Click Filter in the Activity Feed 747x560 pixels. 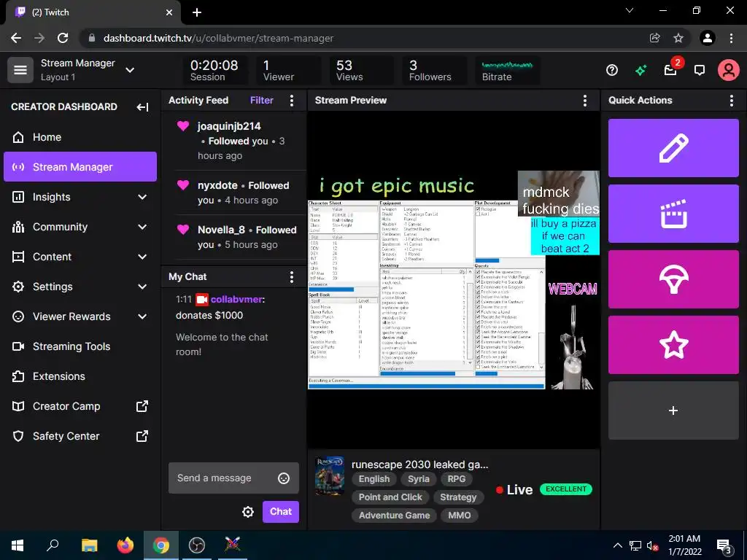click(262, 100)
